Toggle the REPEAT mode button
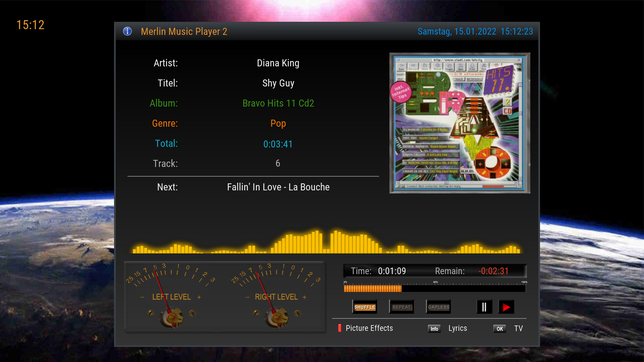This screenshot has width=644, height=362. pos(401,307)
